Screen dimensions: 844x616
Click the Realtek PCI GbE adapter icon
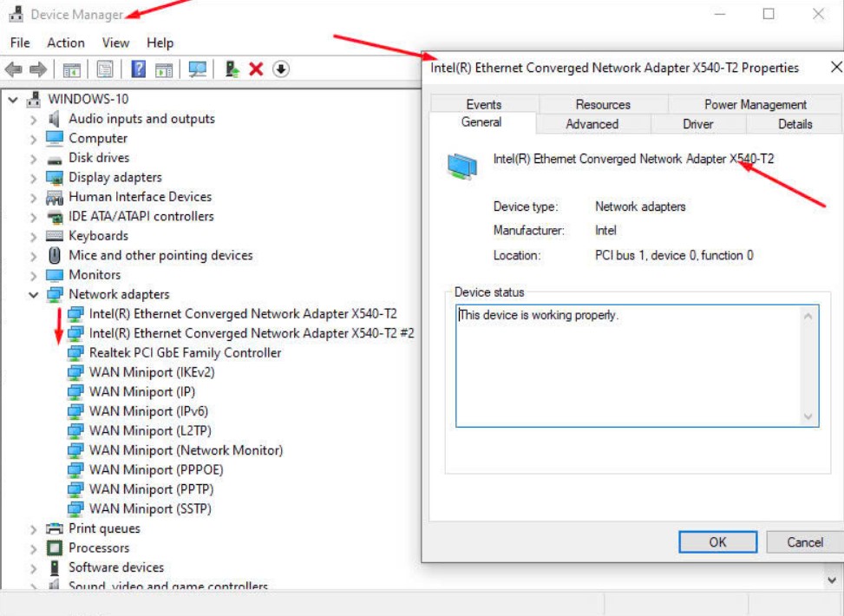coord(75,353)
